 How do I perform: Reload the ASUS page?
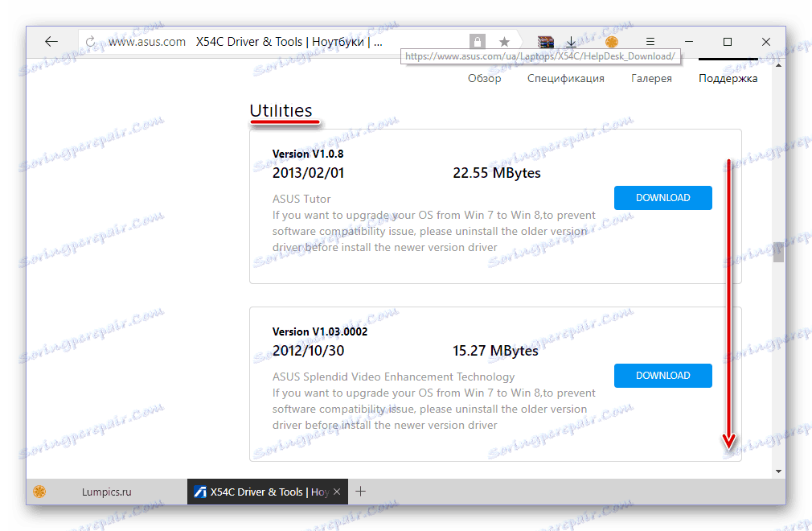click(91, 42)
